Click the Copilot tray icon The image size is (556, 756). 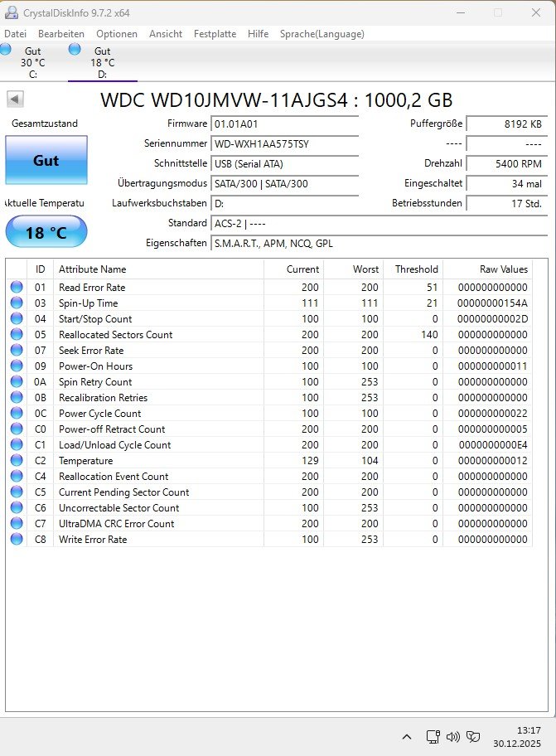pyautogui.click(x=473, y=737)
